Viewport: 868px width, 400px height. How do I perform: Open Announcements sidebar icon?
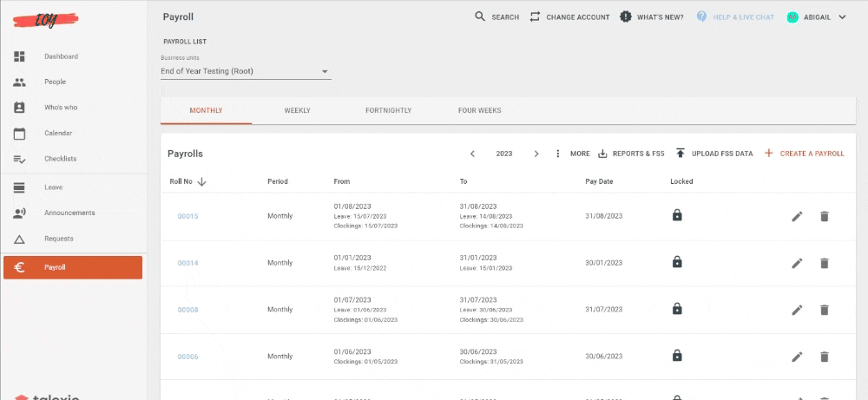(19, 213)
